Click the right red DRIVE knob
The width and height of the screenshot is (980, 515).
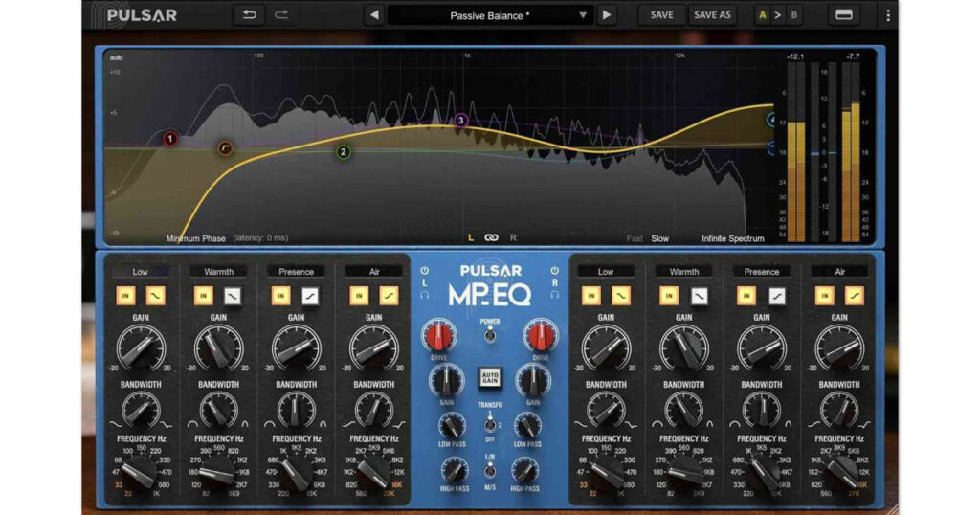point(540,335)
